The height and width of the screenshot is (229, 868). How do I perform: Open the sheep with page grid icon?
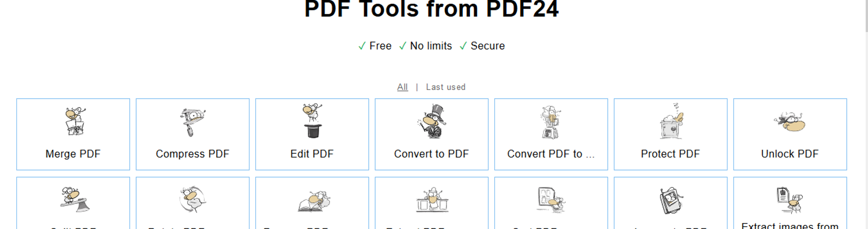click(551, 200)
